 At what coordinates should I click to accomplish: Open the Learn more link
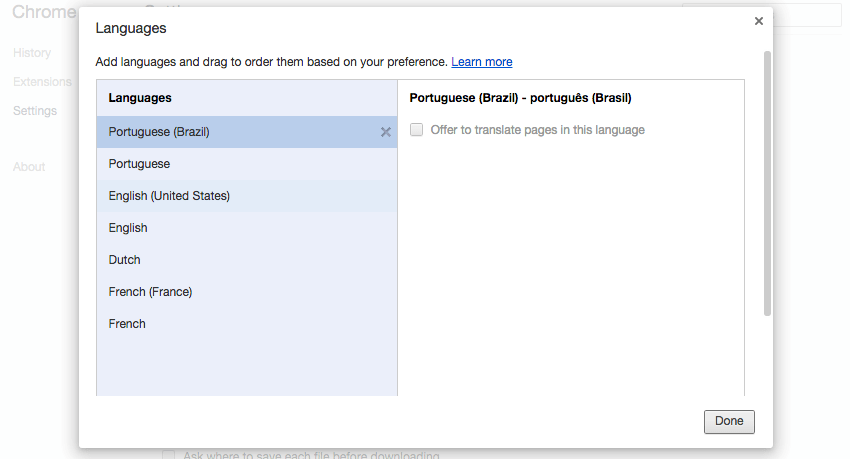(x=481, y=62)
